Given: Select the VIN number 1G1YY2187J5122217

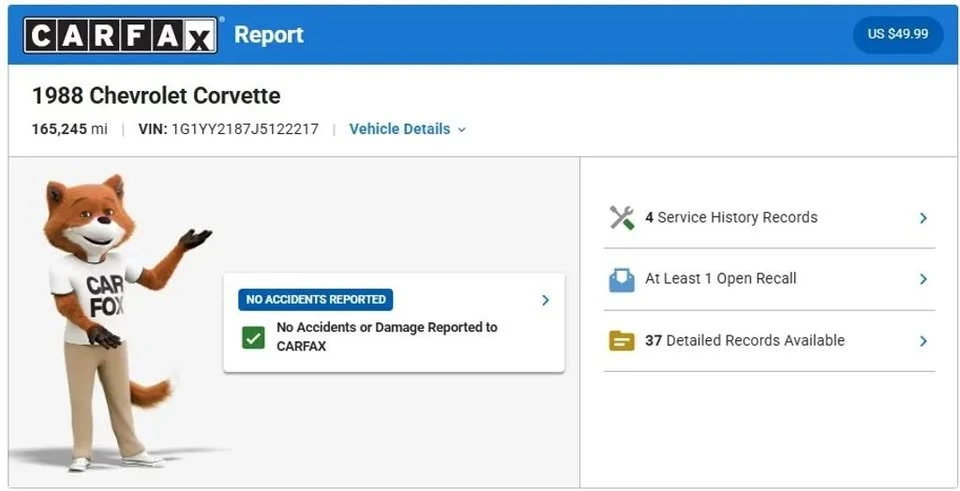Looking at the screenshot, I should 245,129.
